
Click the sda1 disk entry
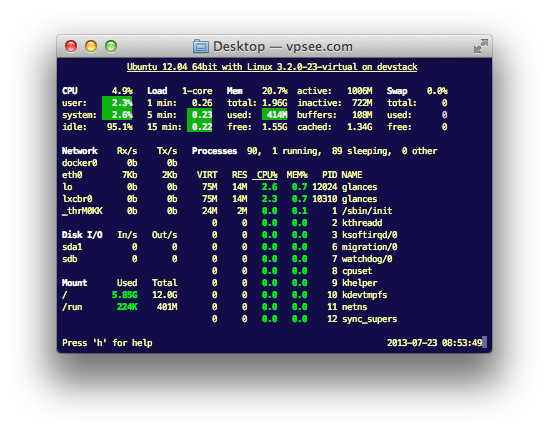pyautogui.click(x=72, y=247)
